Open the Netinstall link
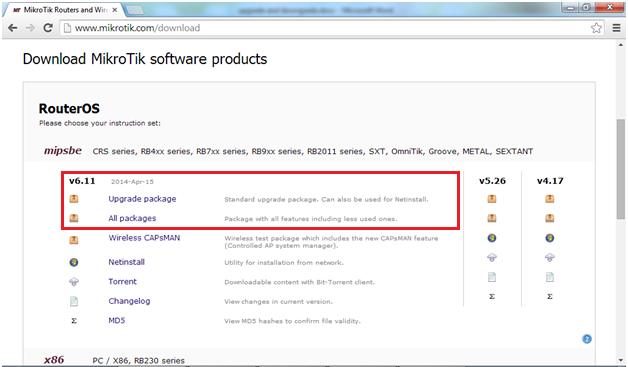 click(127, 262)
